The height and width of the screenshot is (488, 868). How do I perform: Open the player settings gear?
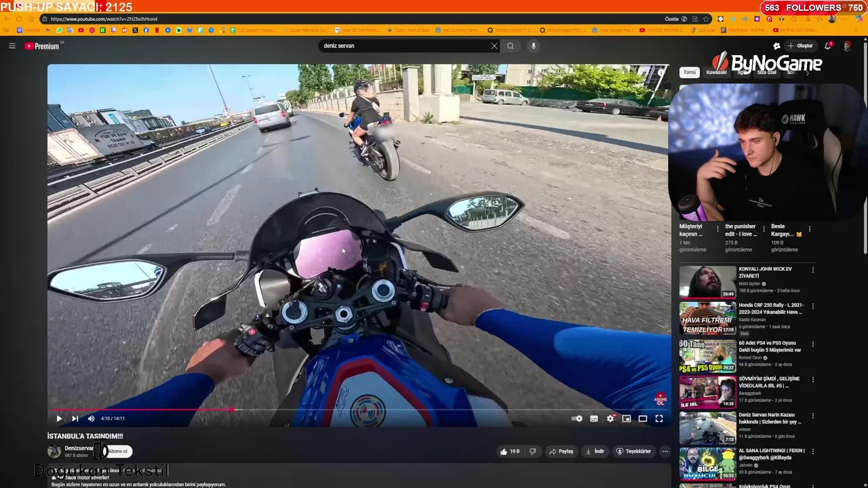[x=610, y=419]
